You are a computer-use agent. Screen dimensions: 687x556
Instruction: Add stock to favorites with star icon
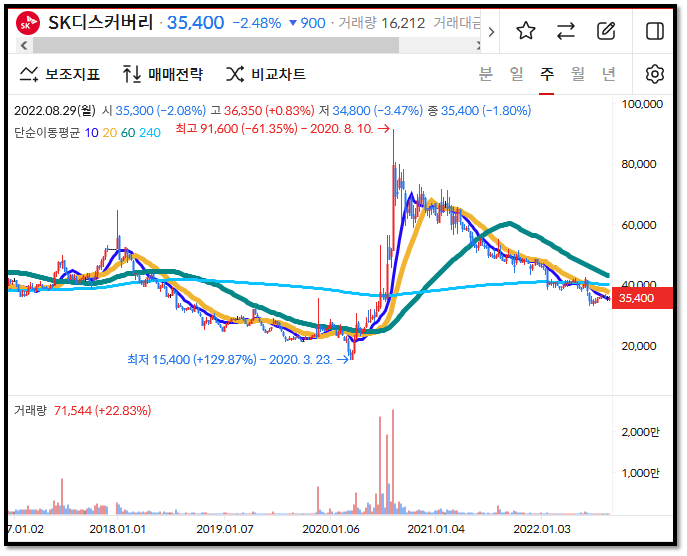tap(526, 31)
